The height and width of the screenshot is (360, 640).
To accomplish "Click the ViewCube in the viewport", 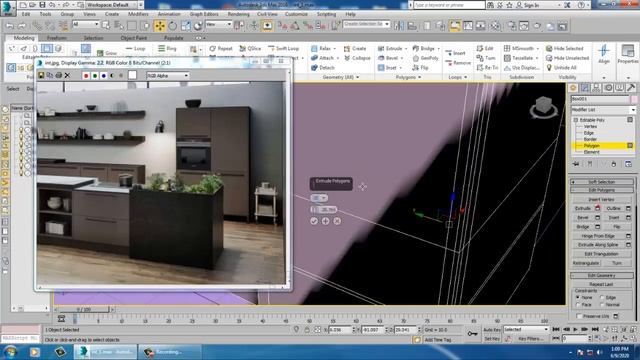I will pos(543,107).
